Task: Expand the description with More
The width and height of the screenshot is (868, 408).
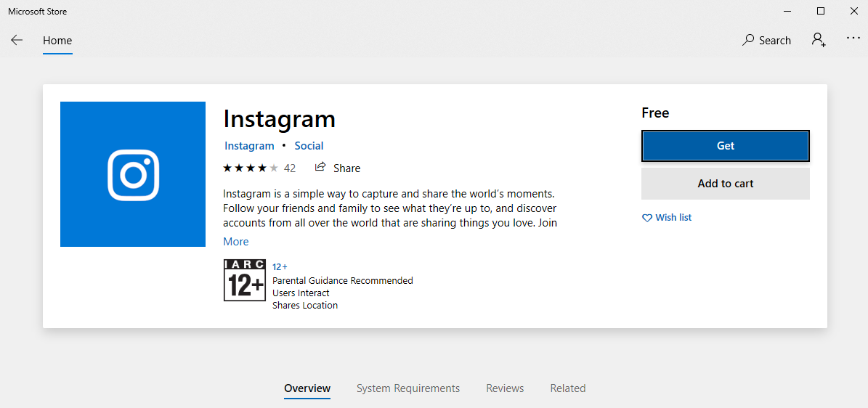Action: pos(235,242)
